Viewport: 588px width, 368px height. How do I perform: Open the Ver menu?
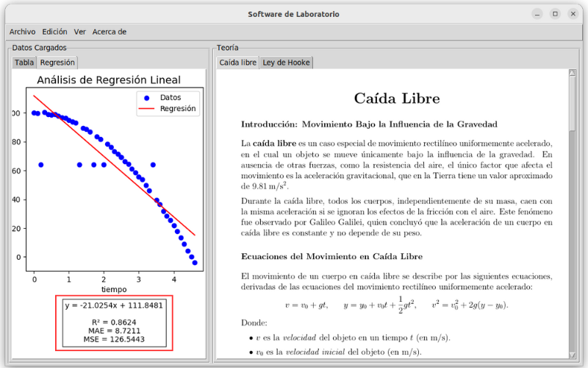coord(80,32)
